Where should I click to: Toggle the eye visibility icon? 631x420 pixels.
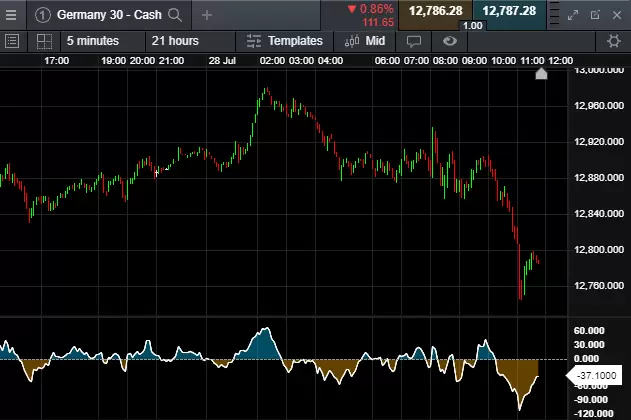click(x=449, y=41)
